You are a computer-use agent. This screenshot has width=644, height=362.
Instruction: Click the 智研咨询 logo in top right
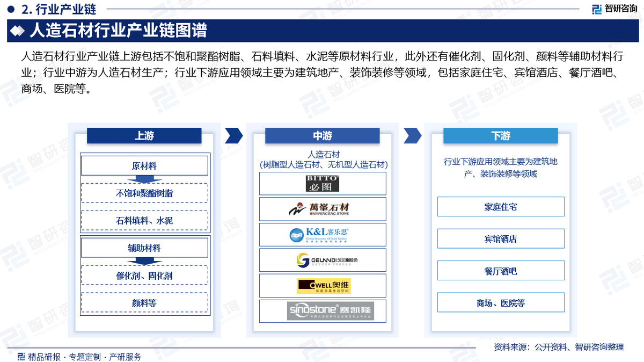coord(614,9)
